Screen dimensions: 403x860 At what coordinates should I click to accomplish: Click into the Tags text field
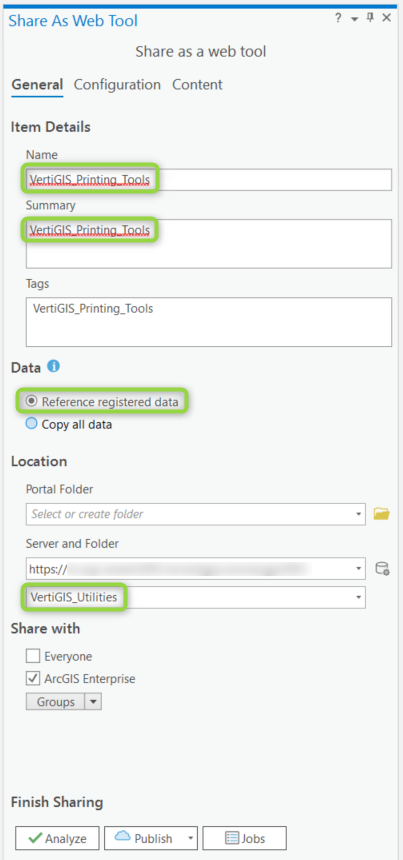(209, 322)
